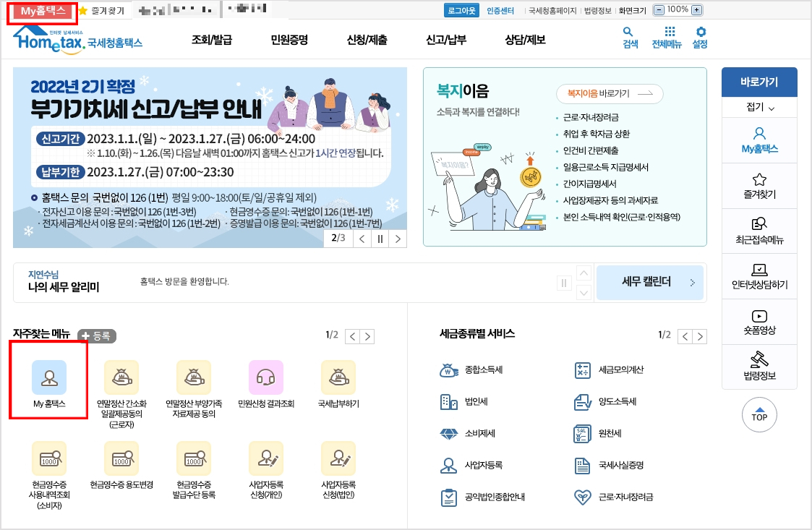Go to next page of 자주찾는 메뉴

(367, 336)
